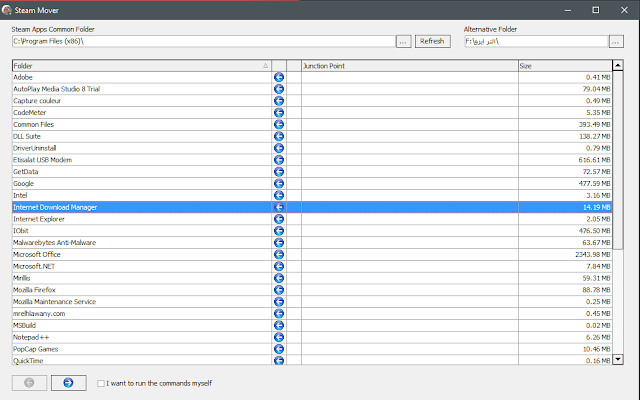Click the Steam Mover app icon in title bar

7,10
